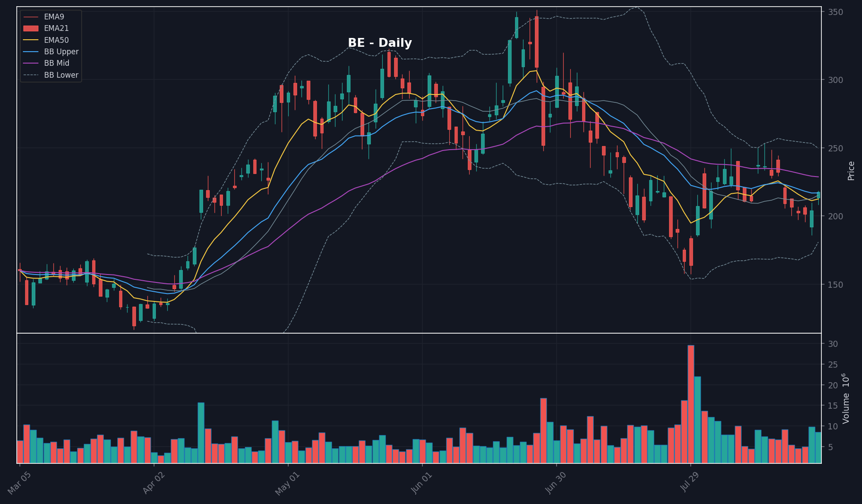Click the red EMA21 legend swatch
Image resolution: width=862 pixels, height=504 pixels.
point(31,28)
